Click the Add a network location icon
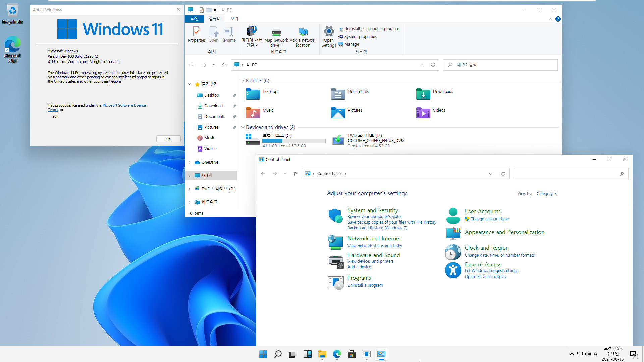 (303, 32)
